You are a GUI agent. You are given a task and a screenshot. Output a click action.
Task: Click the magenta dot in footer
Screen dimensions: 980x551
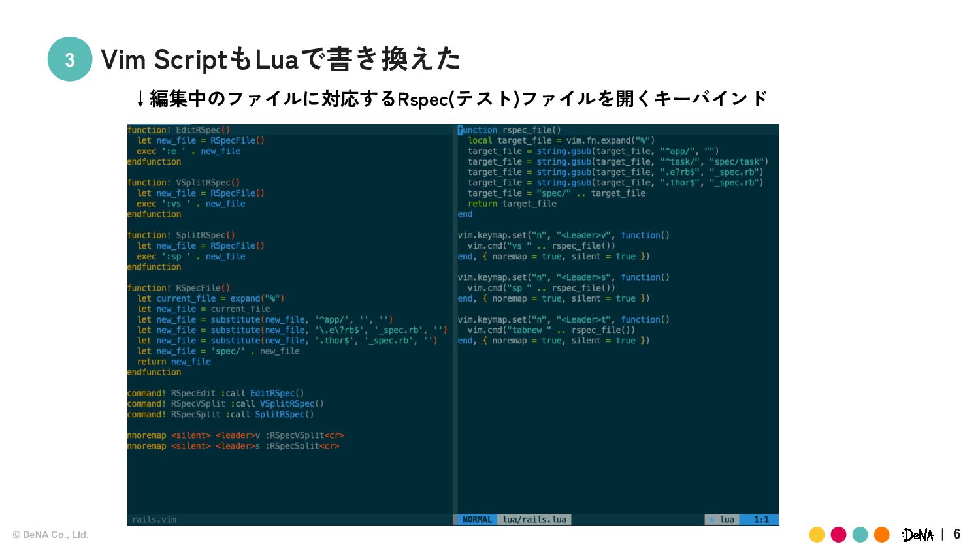click(x=838, y=535)
